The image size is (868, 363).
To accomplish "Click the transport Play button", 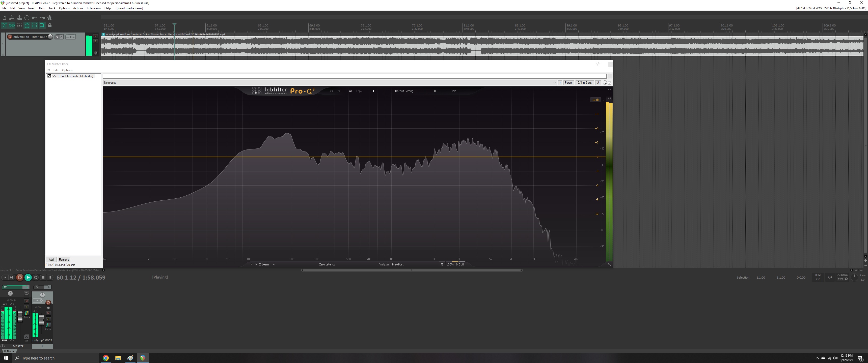I will pyautogui.click(x=28, y=278).
